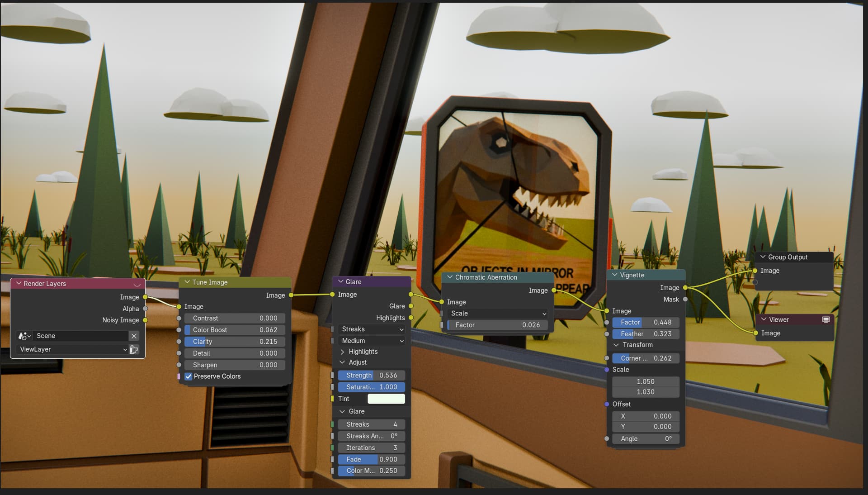Click the Viewer node monitor icon

click(x=826, y=319)
